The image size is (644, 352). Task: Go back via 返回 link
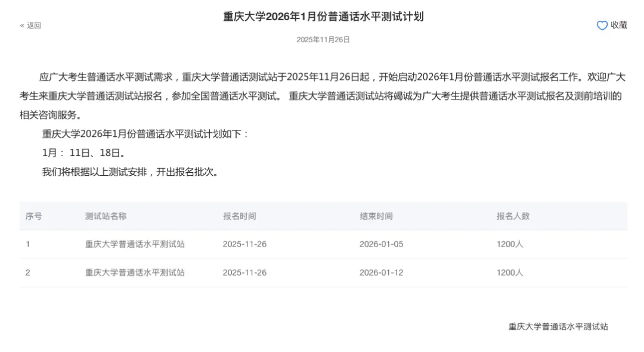30,26
